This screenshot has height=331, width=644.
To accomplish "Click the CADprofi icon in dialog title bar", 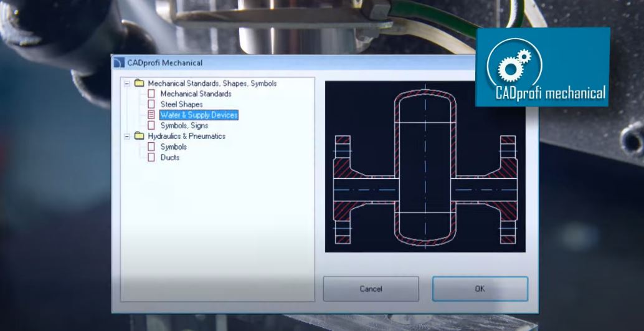I will coord(120,63).
